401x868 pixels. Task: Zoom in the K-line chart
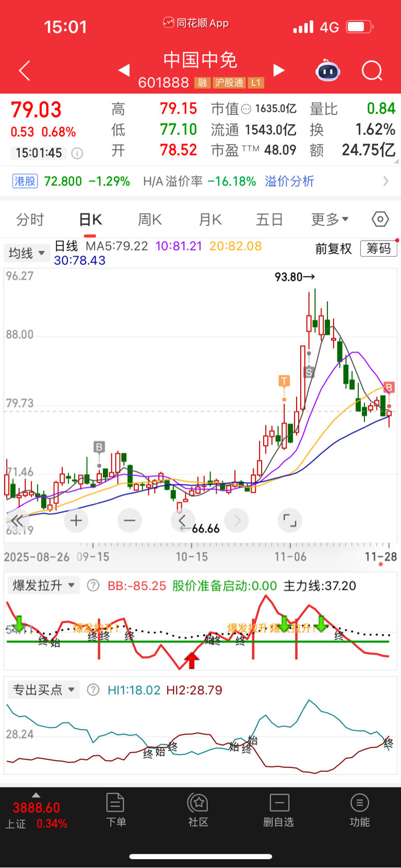(x=76, y=520)
